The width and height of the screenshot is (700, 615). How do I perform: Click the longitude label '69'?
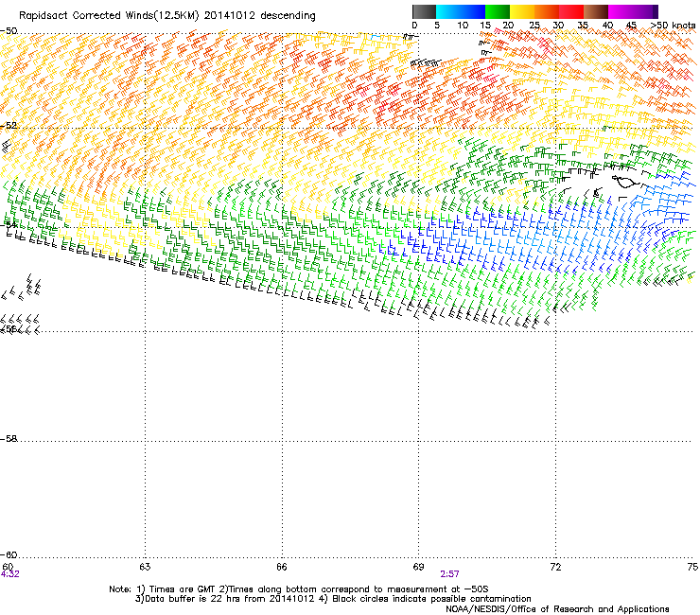click(418, 567)
